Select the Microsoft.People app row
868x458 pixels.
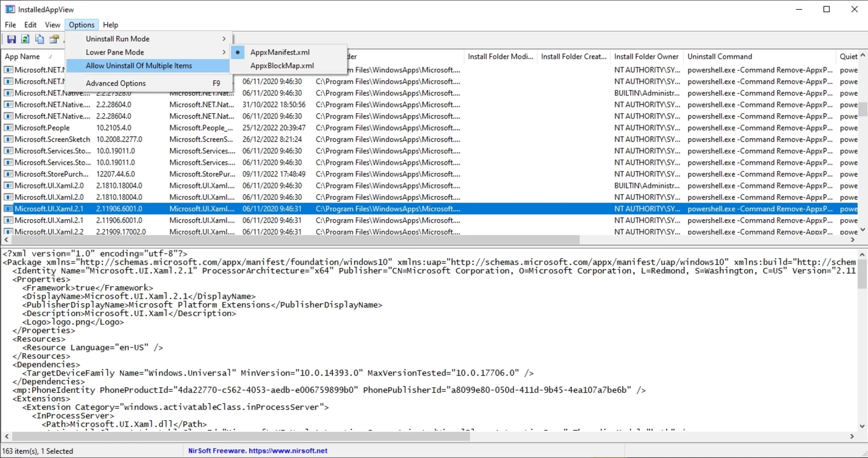pyautogui.click(x=430, y=128)
